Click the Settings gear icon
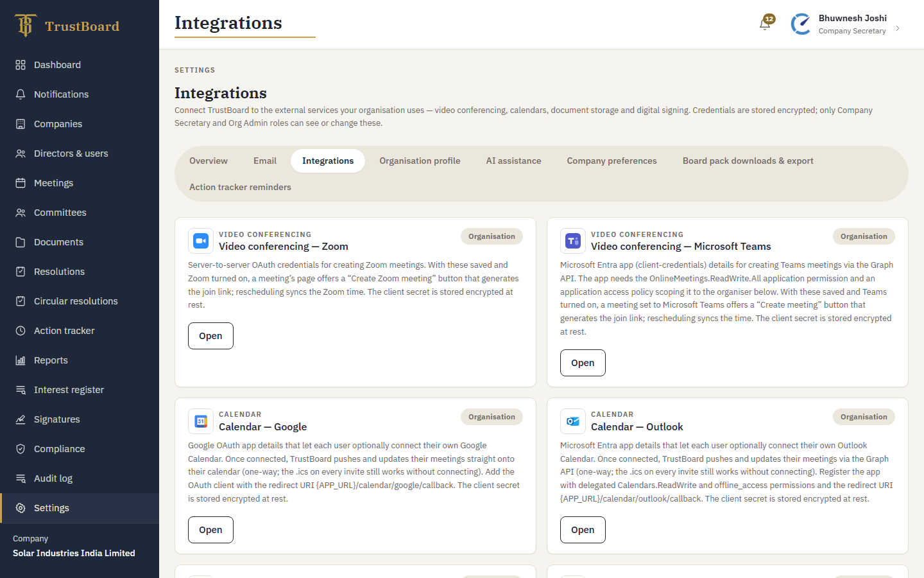 tap(21, 508)
